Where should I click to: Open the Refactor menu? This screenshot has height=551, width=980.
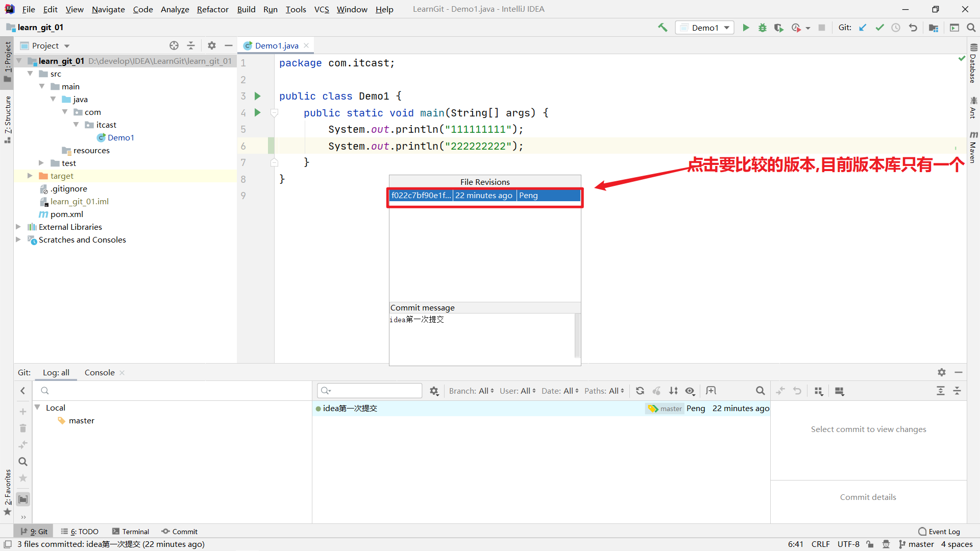(213, 9)
